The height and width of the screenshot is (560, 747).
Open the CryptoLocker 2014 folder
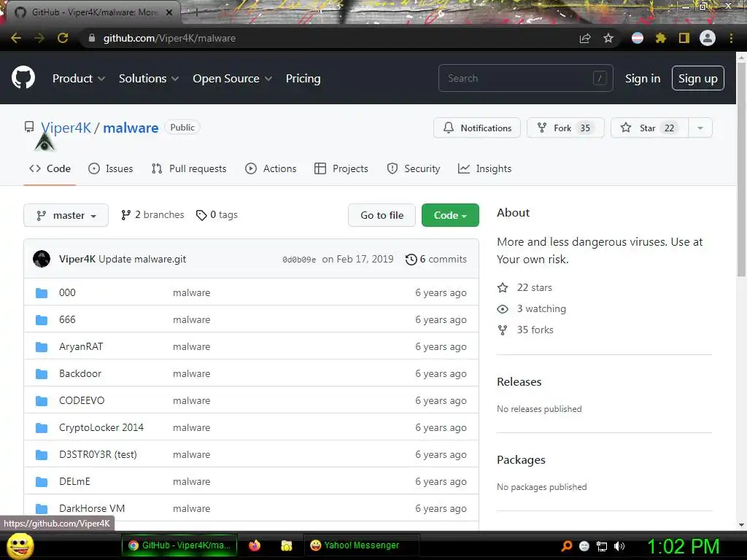click(101, 427)
